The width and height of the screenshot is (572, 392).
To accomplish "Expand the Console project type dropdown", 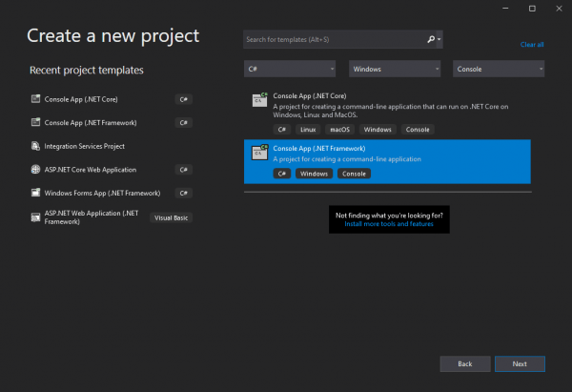I will (498, 70).
